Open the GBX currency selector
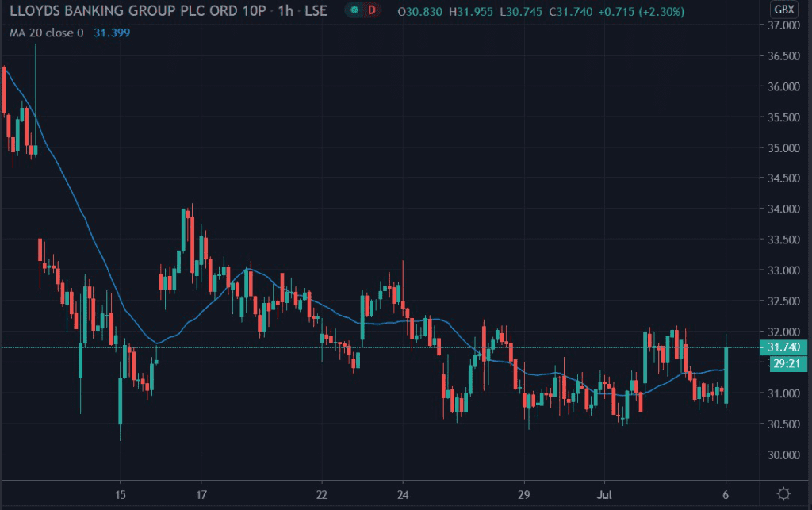812x510 pixels. (783, 10)
